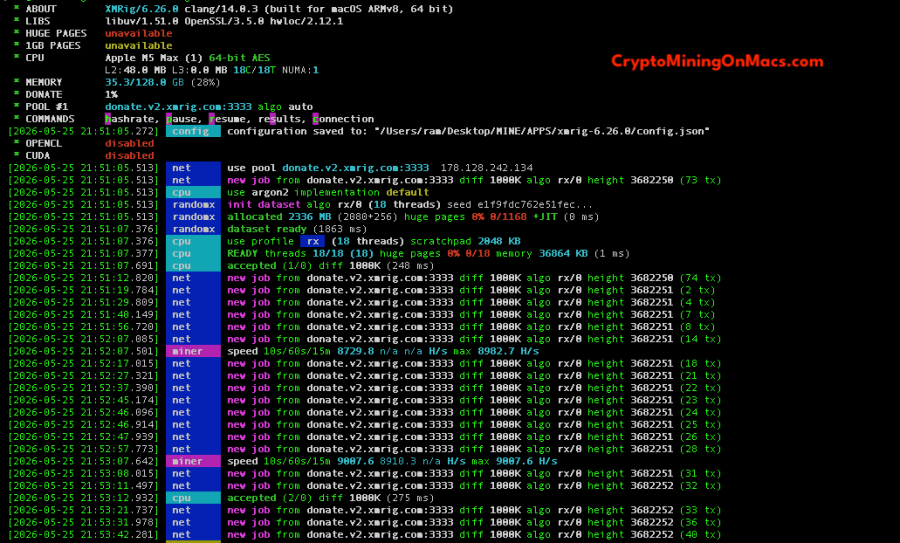Click the config.json file path
The image size is (900, 543).
coord(542,131)
